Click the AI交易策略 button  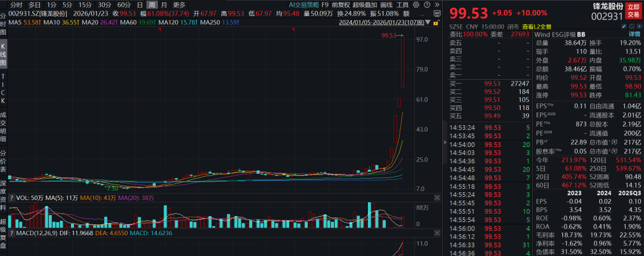point(304,4)
